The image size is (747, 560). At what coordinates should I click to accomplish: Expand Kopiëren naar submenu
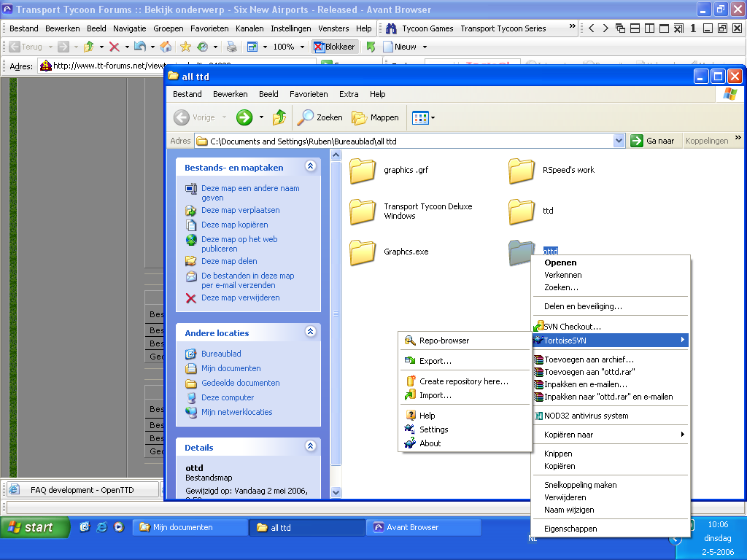[611, 435]
